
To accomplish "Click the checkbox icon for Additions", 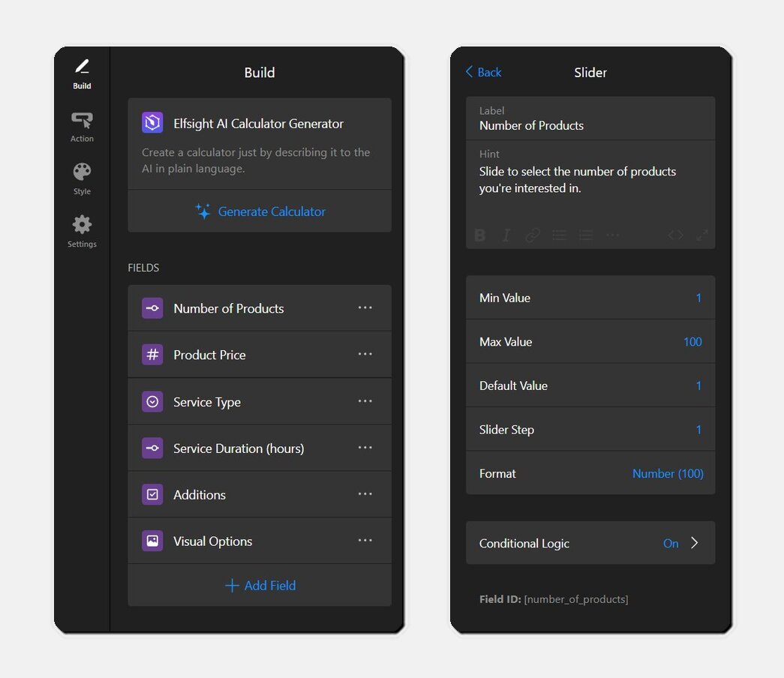I will click(152, 494).
